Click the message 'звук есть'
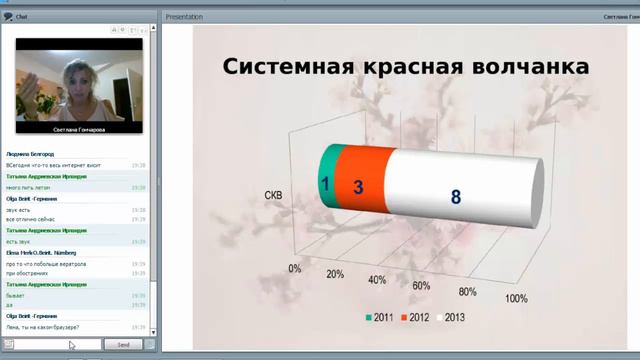This screenshot has width=640, height=360. (x=18, y=210)
